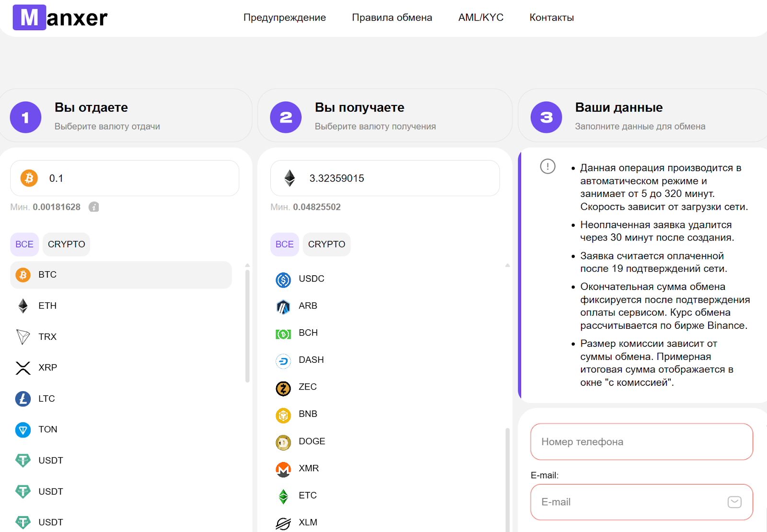Open the Предупреждение link

284,18
